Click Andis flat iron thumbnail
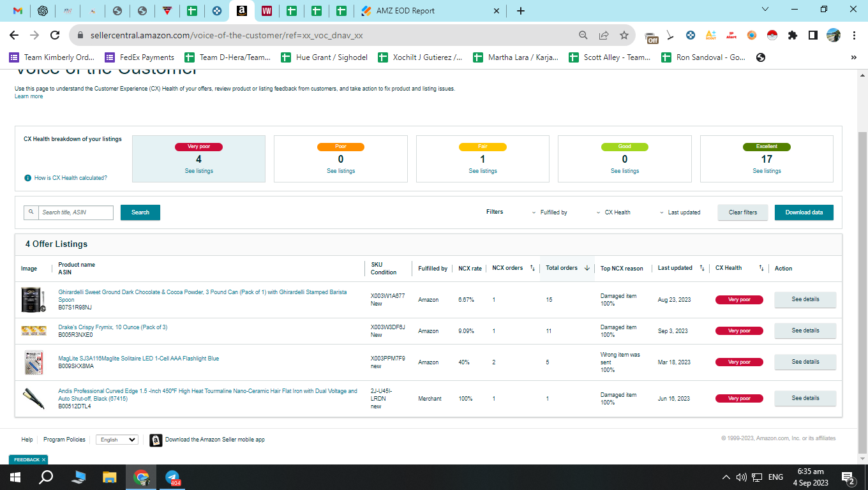The height and width of the screenshot is (490, 868). (x=33, y=398)
